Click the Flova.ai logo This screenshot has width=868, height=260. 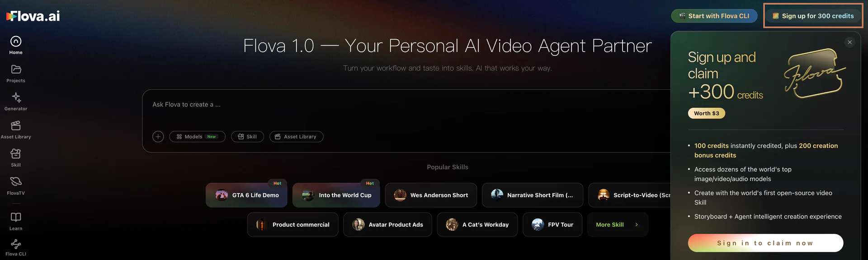33,16
